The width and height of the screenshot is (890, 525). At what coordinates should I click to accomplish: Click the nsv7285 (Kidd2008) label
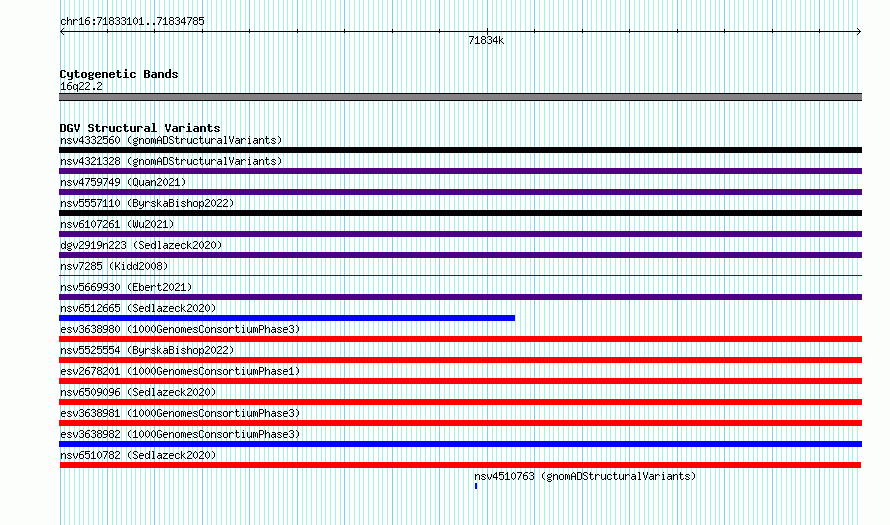point(114,266)
